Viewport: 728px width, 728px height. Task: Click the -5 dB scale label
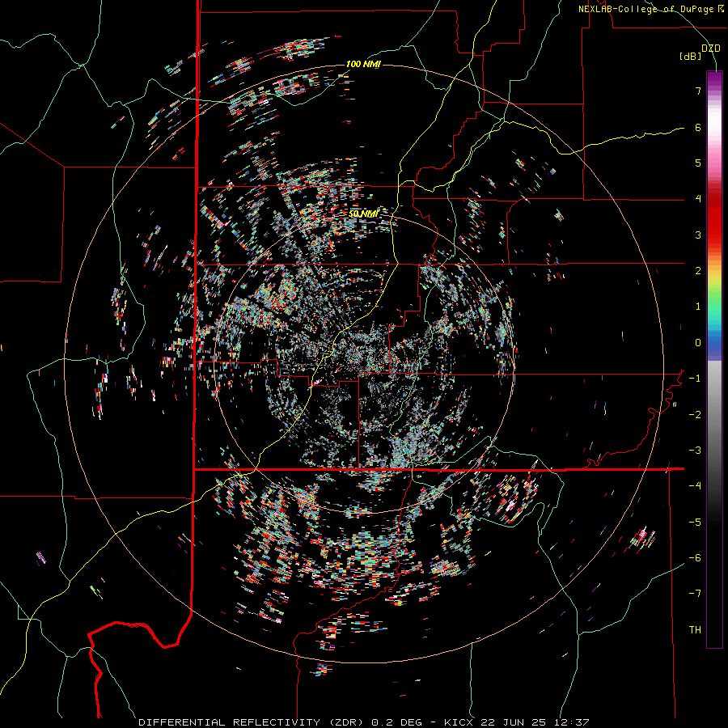pyautogui.click(x=695, y=523)
